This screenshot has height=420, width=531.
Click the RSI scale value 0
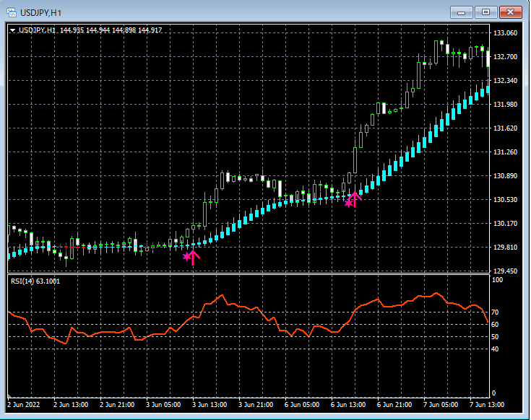pos(493,393)
